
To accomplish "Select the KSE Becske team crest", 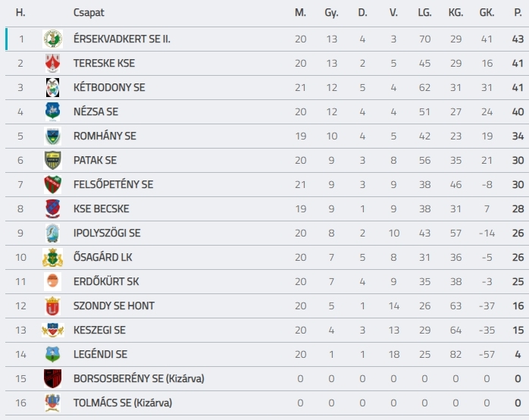I will pyautogui.click(x=52, y=208).
